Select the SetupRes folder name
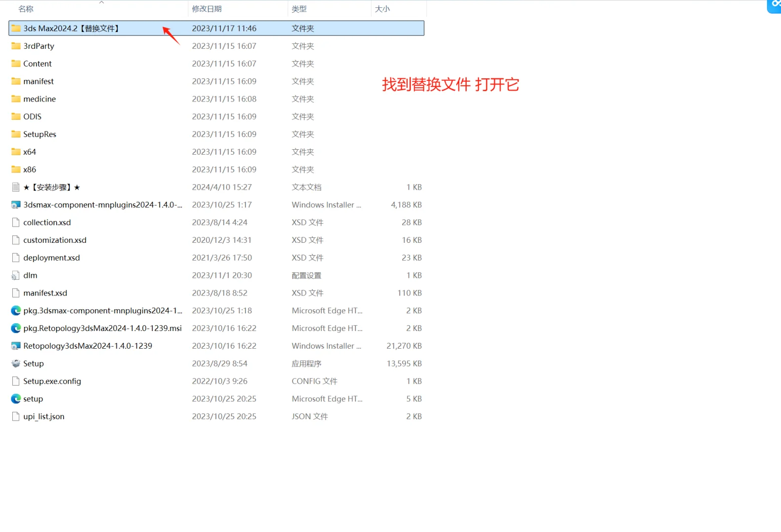Viewport: 781px width, 532px height. tap(40, 134)
